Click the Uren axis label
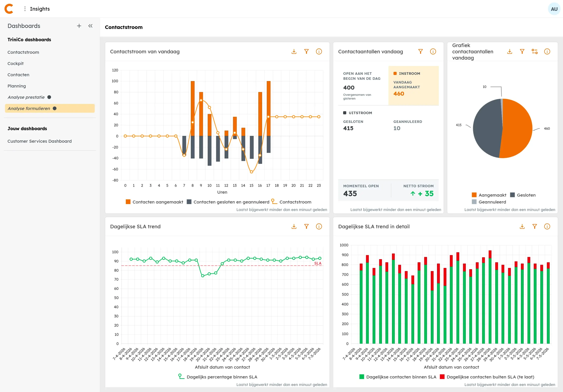Image resolution: width=563 pixels, height=392 pixels. (222, 192)
